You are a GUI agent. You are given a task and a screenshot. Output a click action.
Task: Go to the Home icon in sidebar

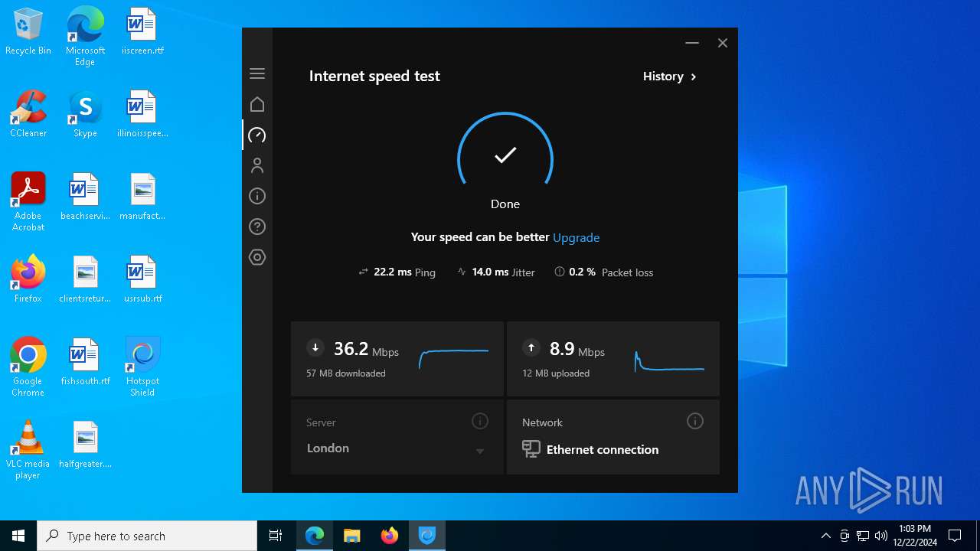coord(257,104)
